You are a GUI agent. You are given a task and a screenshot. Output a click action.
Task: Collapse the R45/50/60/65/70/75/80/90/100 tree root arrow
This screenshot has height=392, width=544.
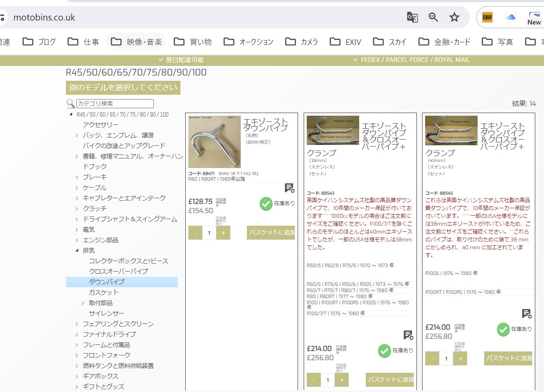pos(71,114)
